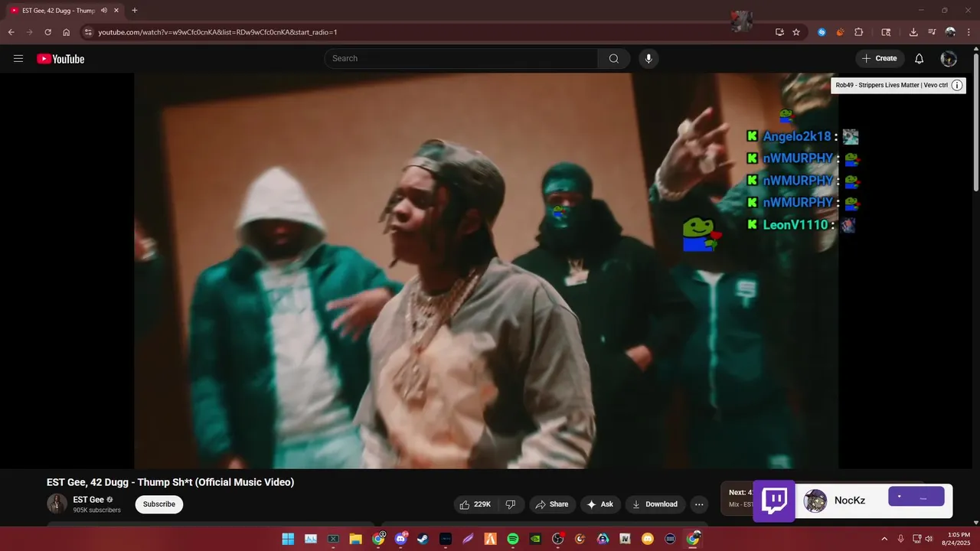The height and width of the screenshot is (551, 980).
Task: Focus the YouTube search field
Action: point(462,59)
